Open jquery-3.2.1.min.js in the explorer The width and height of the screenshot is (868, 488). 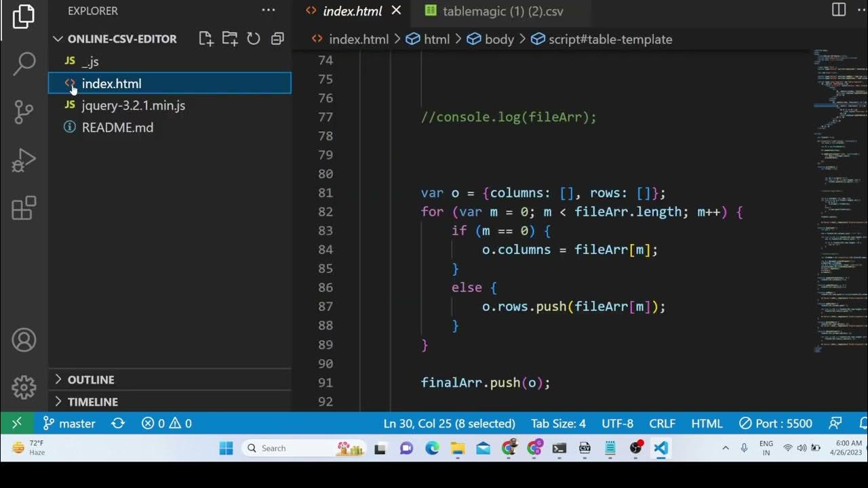coord(133,105)
